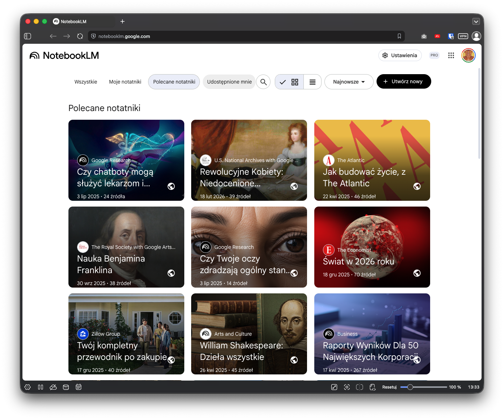This screenshot has height=420, width=504.
Task: Click the camera extension icon in browser toolbar
Action: 424,36
